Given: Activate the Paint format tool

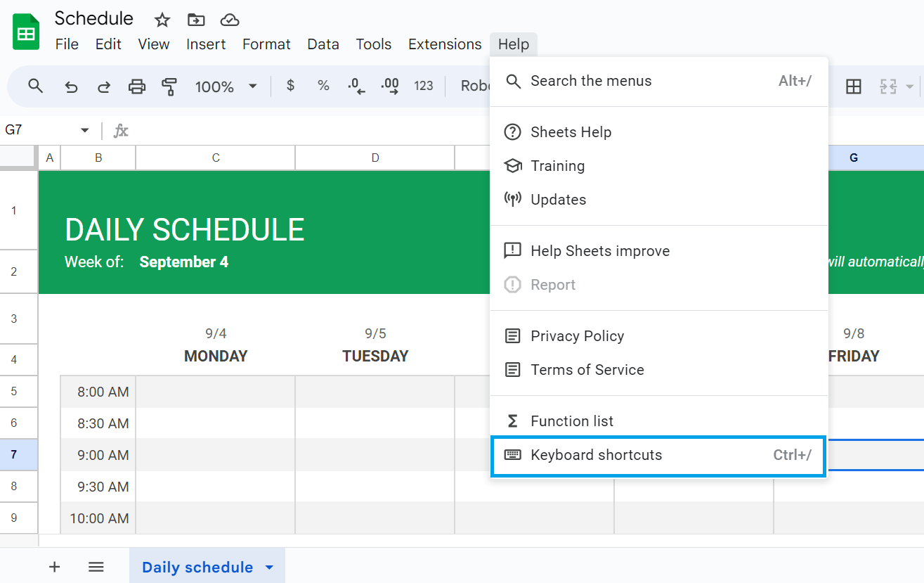Looking at the screenshot, I should 169,87.
